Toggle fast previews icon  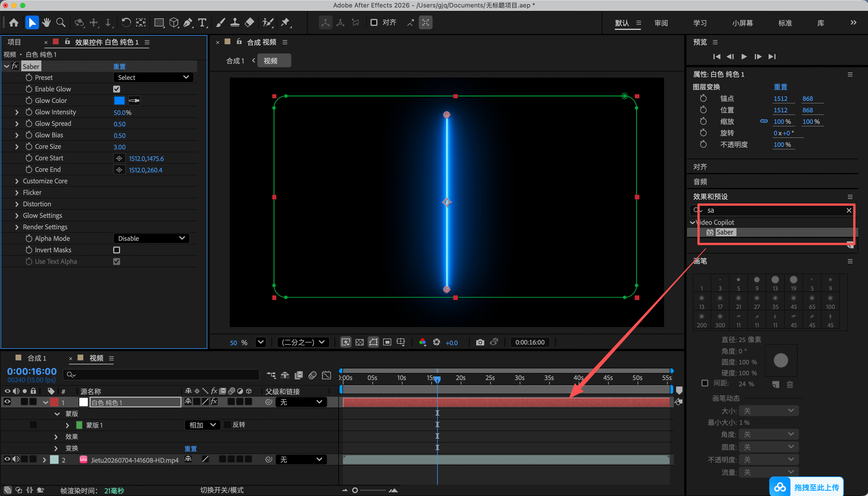click(x=346, y=342)
